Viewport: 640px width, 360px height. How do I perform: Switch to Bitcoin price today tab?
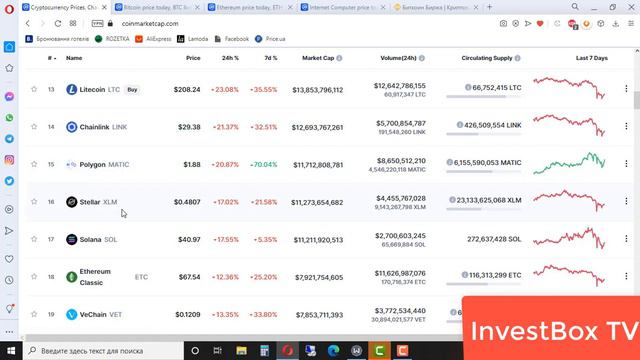[x=157, y=7]
